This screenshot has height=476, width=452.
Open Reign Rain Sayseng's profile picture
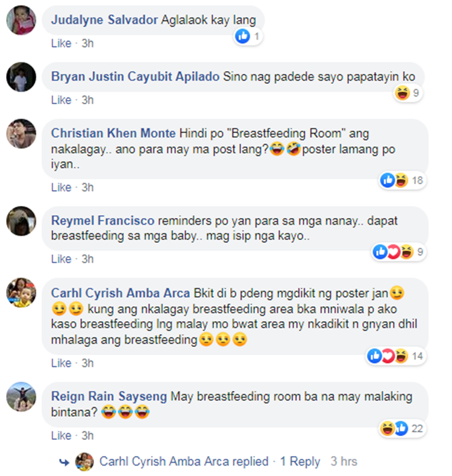click(x=21, y=397)
